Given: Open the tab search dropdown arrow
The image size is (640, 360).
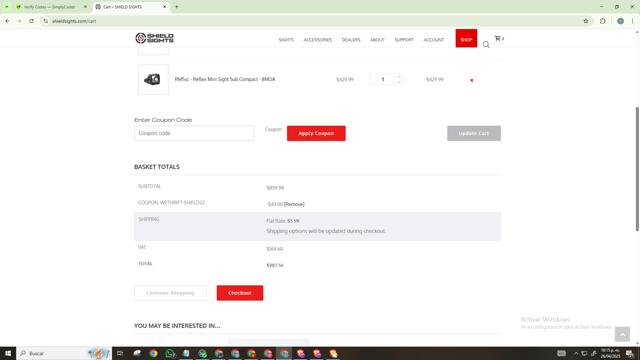Looking at the screenshot, I should tap(7, 7).
